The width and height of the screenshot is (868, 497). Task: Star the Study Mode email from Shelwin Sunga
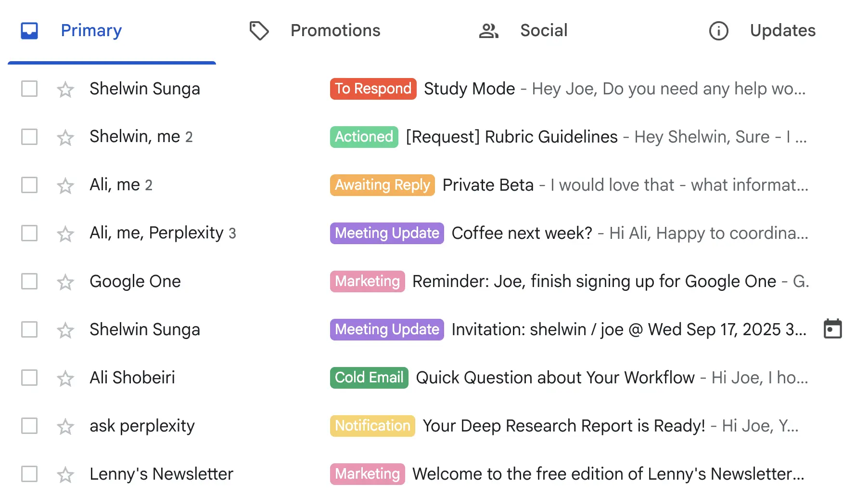[x=65, y=89]
